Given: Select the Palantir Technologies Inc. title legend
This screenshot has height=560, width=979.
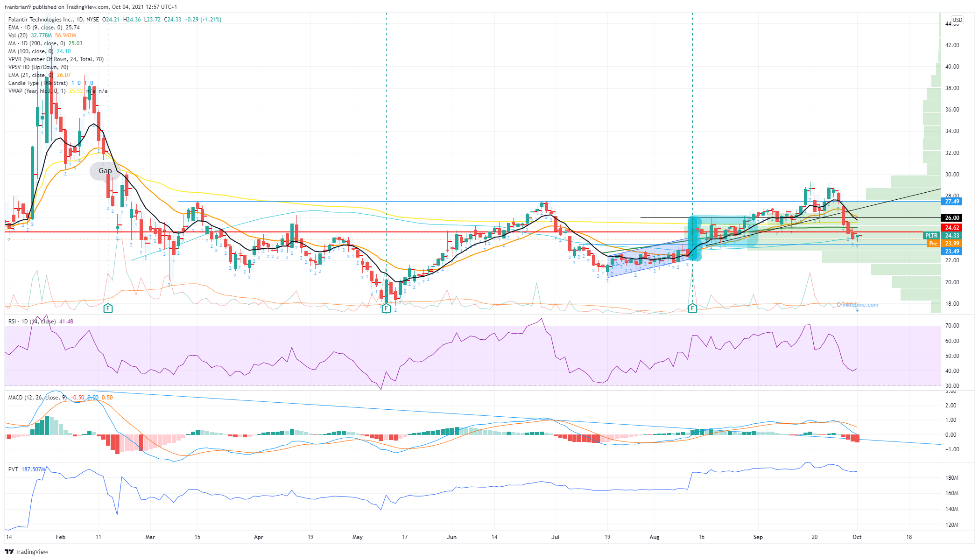Looking at the screenshot, I should [115, 20].
